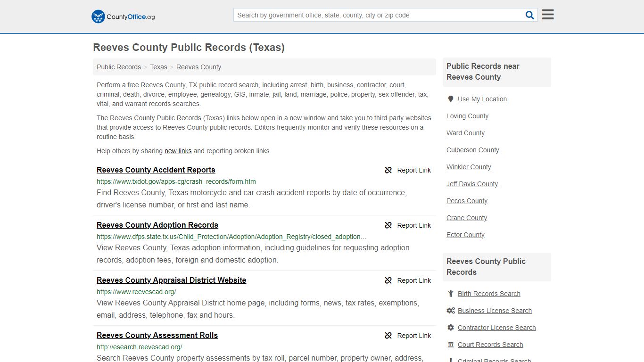Viewport: 644px width, 362px height.
Task: Click the Contractor License Search gear icon
Action: click(451, 328)
